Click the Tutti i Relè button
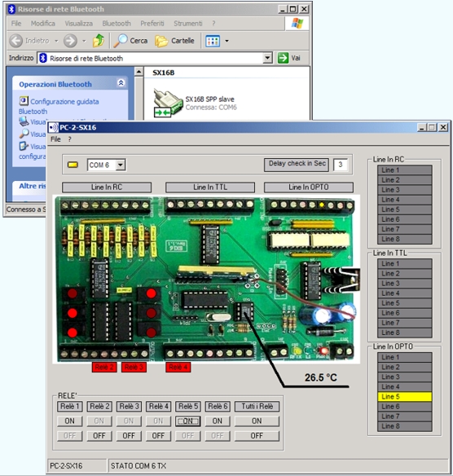This screenshot has height=476, width=453. click(257, 407)
